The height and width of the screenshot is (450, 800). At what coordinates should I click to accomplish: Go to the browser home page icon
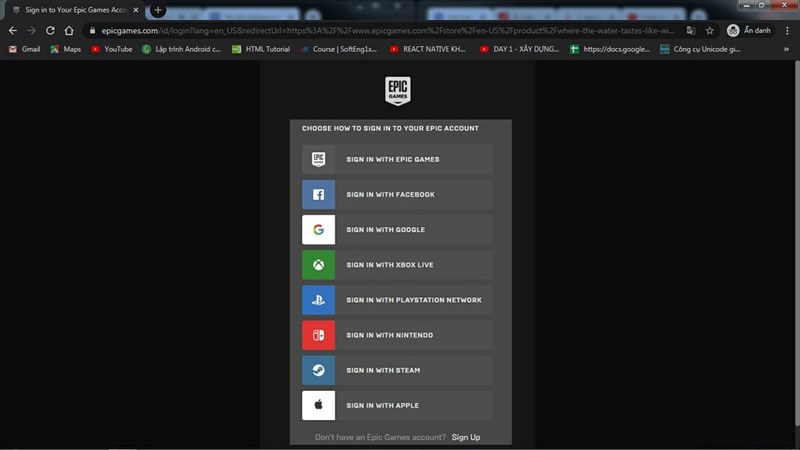tap(69, 31)
